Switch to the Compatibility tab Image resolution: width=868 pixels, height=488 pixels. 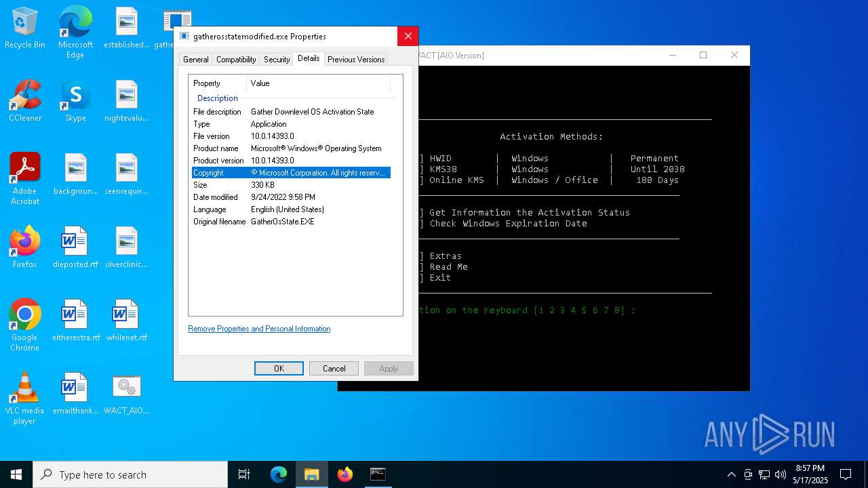[236, 60]
